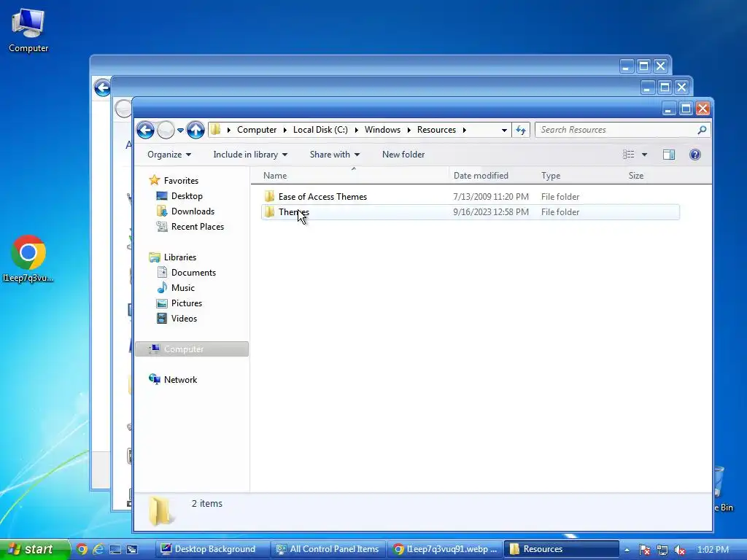Select Computer in the navigation pane

[x=192, y=349]
